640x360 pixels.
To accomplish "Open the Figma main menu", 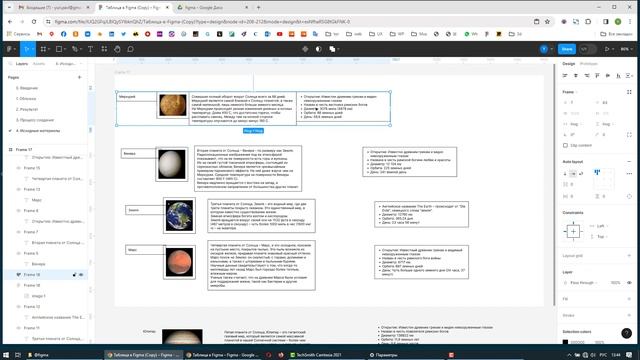I will [9, 49].
